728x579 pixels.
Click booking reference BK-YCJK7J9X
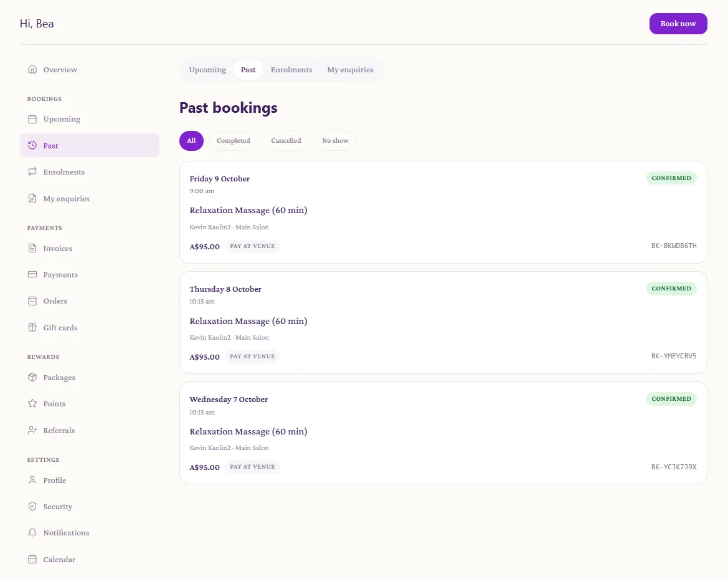674,467
